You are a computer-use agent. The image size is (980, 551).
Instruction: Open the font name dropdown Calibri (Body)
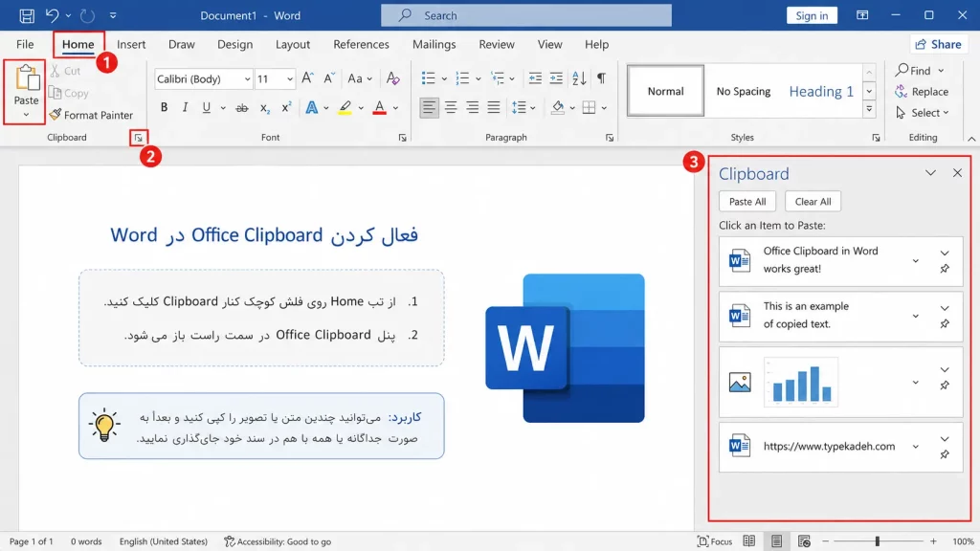(x=248, y=79)
